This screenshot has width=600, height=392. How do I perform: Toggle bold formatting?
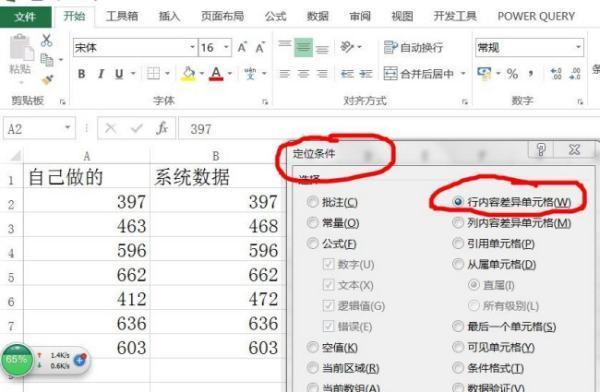(82, 74)
